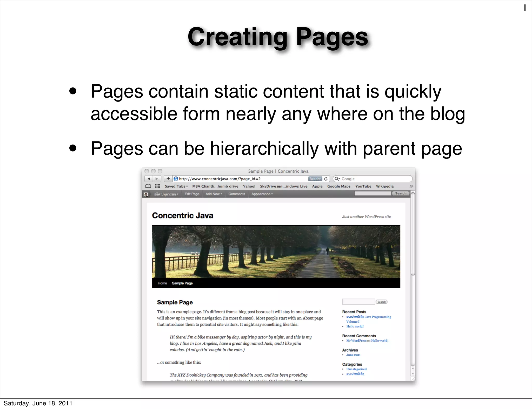The image size is (532, 409).
Task: Select Sample Page in navigation menu
Action: (x=182, y=283)
